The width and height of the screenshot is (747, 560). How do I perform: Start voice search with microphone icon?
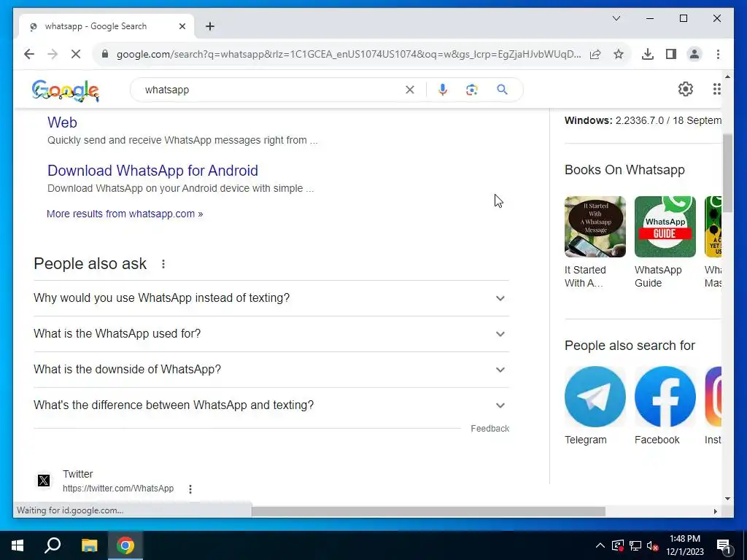click(x=443, y=90)
